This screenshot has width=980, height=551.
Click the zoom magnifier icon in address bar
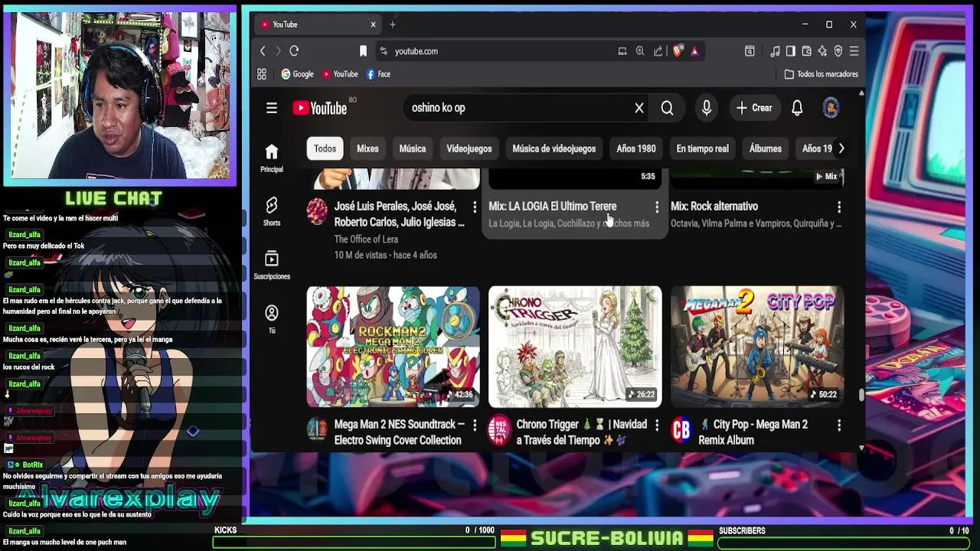click(640, 51)
